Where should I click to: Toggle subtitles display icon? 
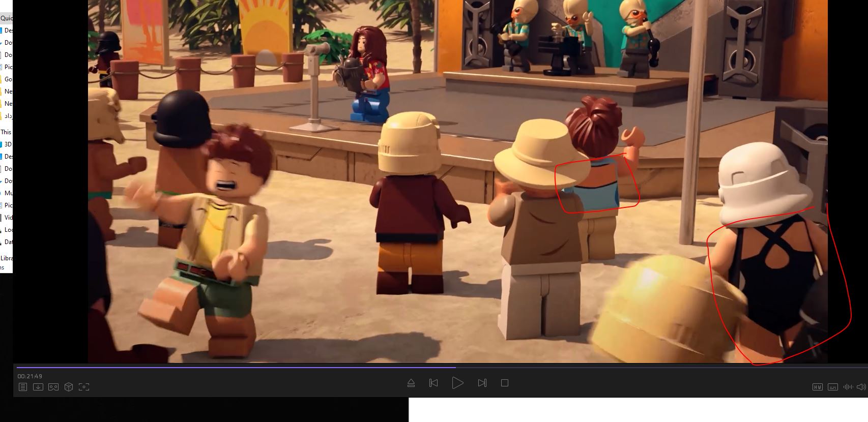coord(832,387)
